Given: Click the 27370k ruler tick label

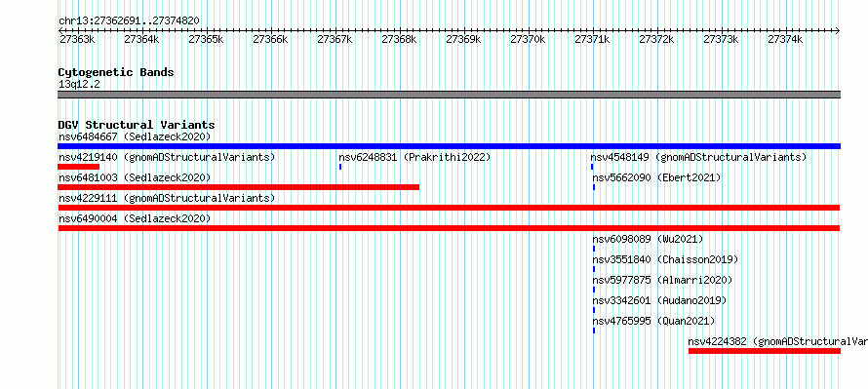Looking at the screenshot, I should point(528,39).
